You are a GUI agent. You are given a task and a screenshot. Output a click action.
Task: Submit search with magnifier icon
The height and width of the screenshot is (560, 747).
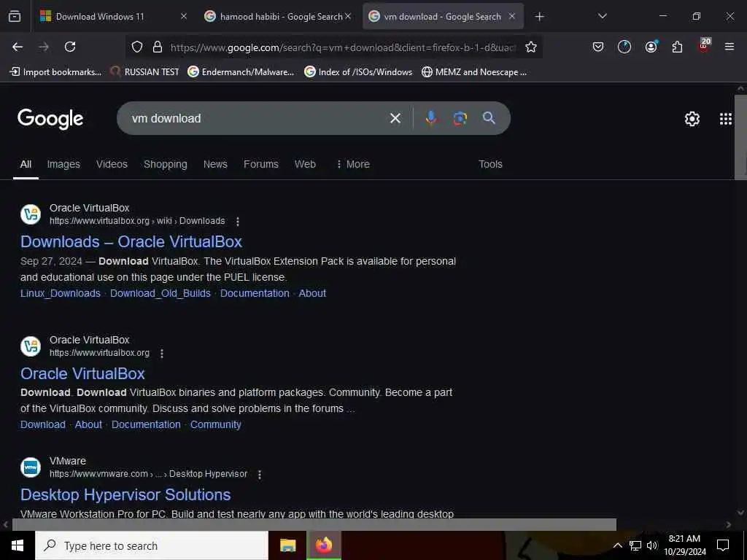tap(489, 118)
